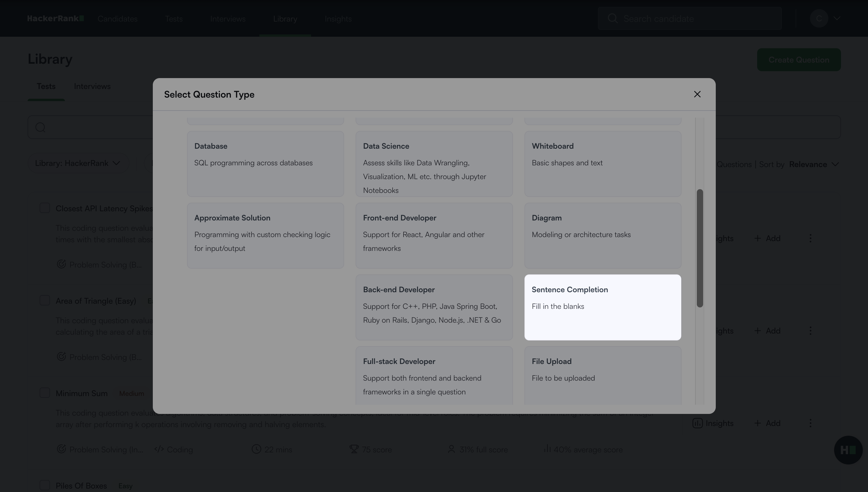This screenshot has width=868, height=492.
Task: Open the user avatar C menu
Action: click(819, 19)
